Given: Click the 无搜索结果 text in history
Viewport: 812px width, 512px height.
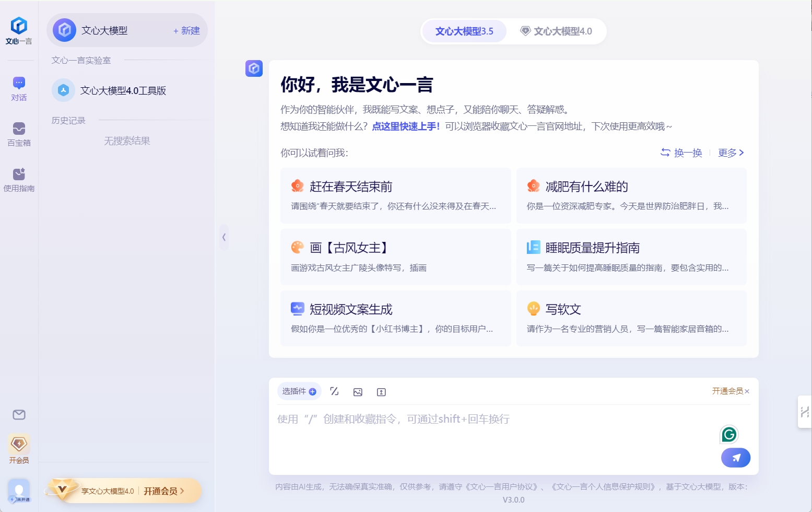Looking at the screenshot, I should point(127,141).
